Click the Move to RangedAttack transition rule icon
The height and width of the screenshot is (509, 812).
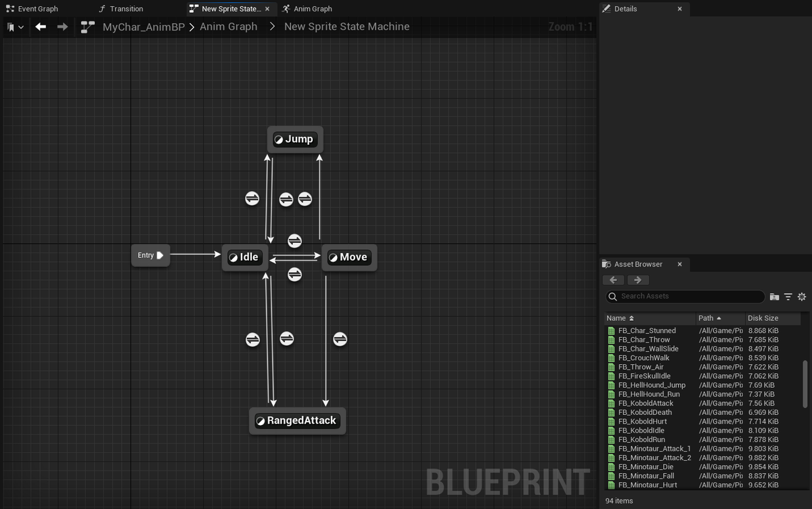[x=340, y=338]
